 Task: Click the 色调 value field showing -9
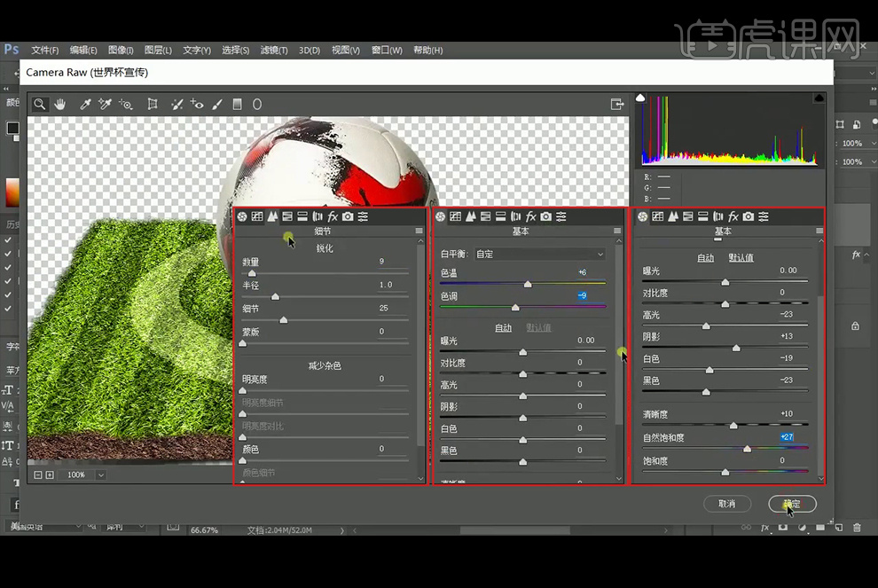(x=582, y=295)
